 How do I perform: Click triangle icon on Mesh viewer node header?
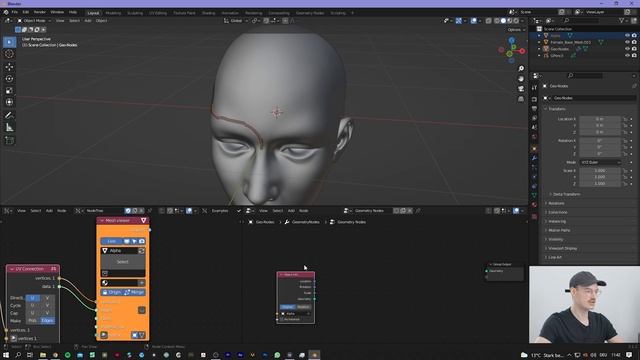click(144, 220)
